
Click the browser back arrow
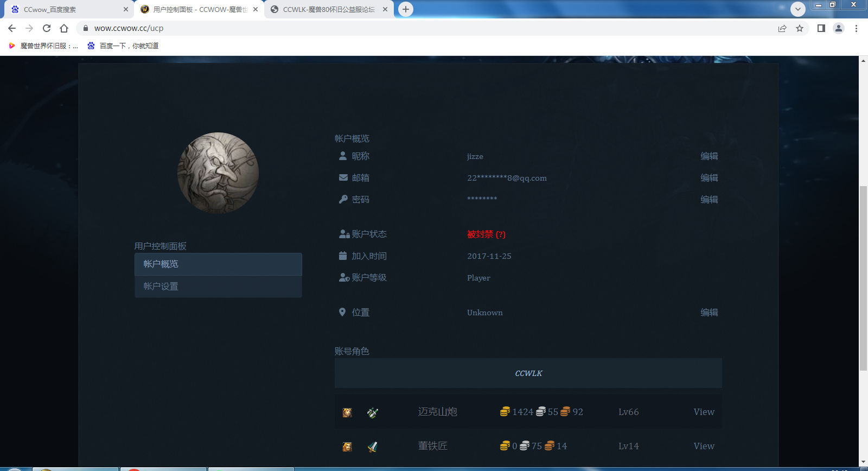(12, 28)
